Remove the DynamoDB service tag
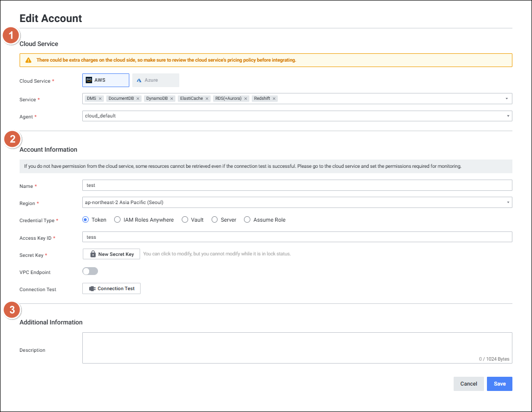This screenshot has width=532, height=412. (x=172, y=99)
